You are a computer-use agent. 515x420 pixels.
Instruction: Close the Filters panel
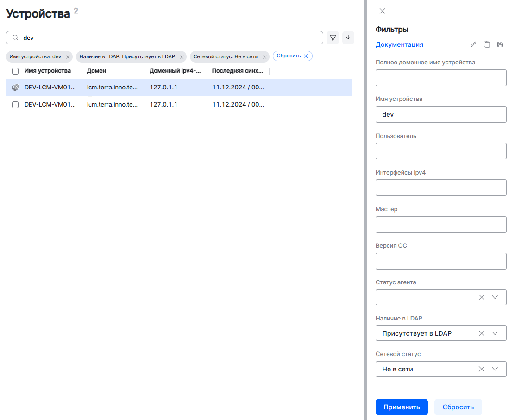click(382, 11)
